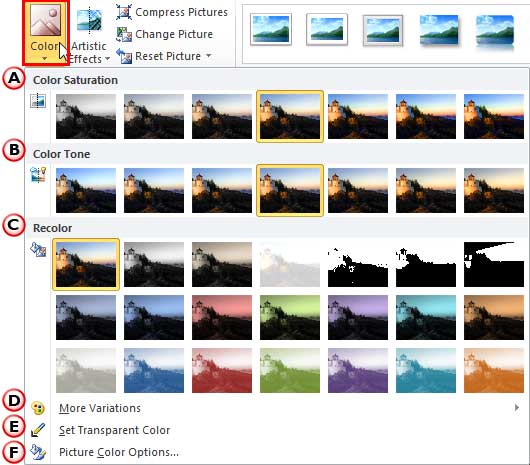Select Change Picture
The image size is (530, 465).
[x=165, y=34]
